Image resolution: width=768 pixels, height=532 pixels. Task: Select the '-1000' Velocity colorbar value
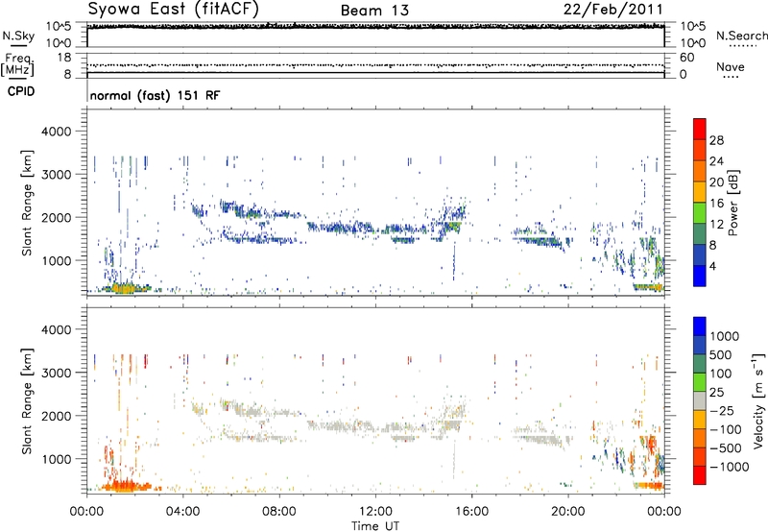pyautogui.click(x=730, y=467)
